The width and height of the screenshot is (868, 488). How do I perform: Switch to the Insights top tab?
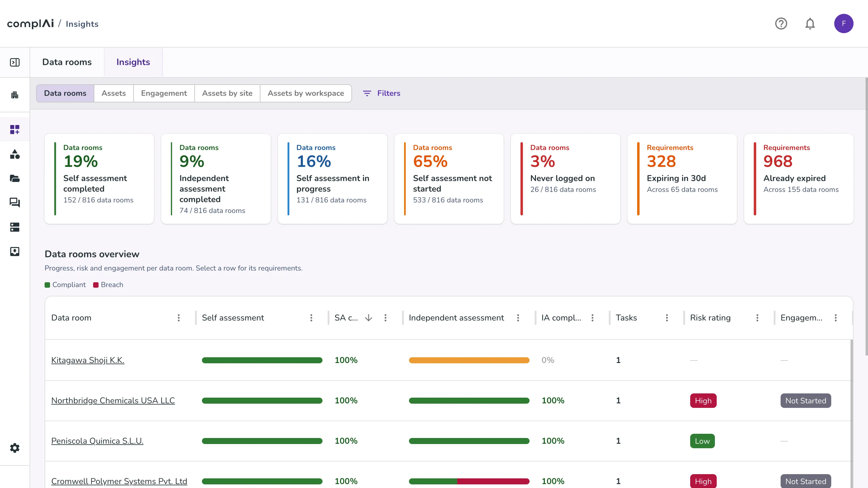[x=133, y=62]
